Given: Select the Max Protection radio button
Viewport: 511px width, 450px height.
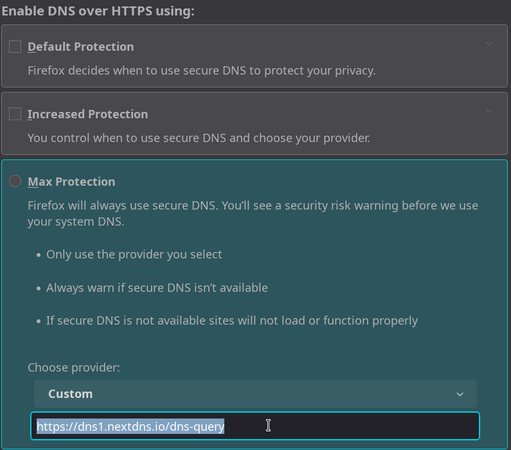Looking at the screenshot, I should [x=15, y=181].
